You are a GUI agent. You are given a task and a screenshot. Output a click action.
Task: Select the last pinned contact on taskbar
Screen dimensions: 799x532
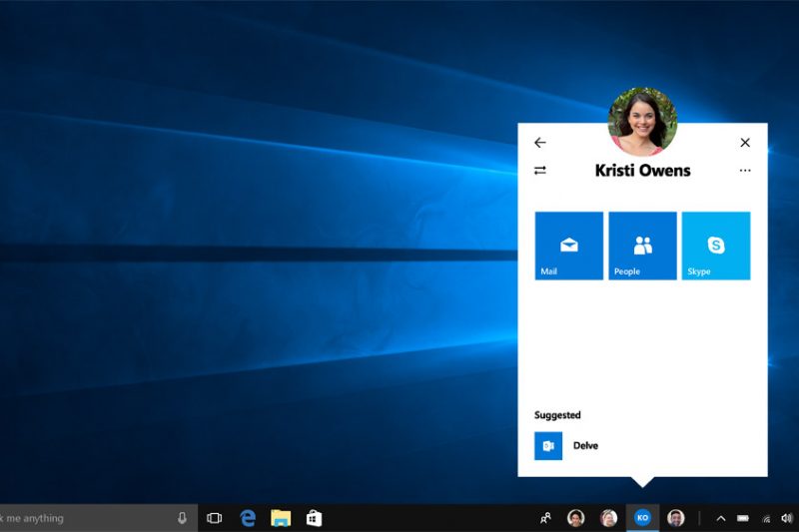click(676, 518)
